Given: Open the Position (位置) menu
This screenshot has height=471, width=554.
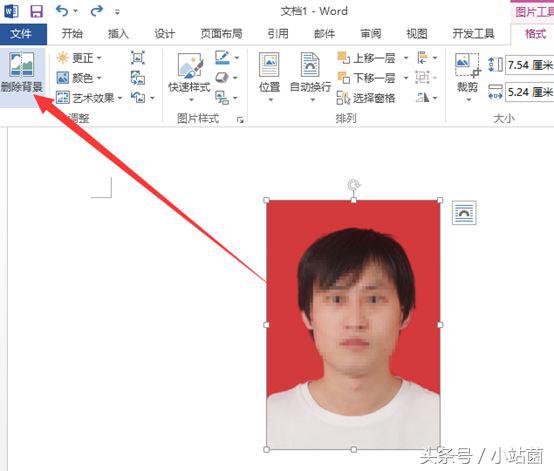Looking at the screenshot, I should pyautogui.click(x=269, y=77).
